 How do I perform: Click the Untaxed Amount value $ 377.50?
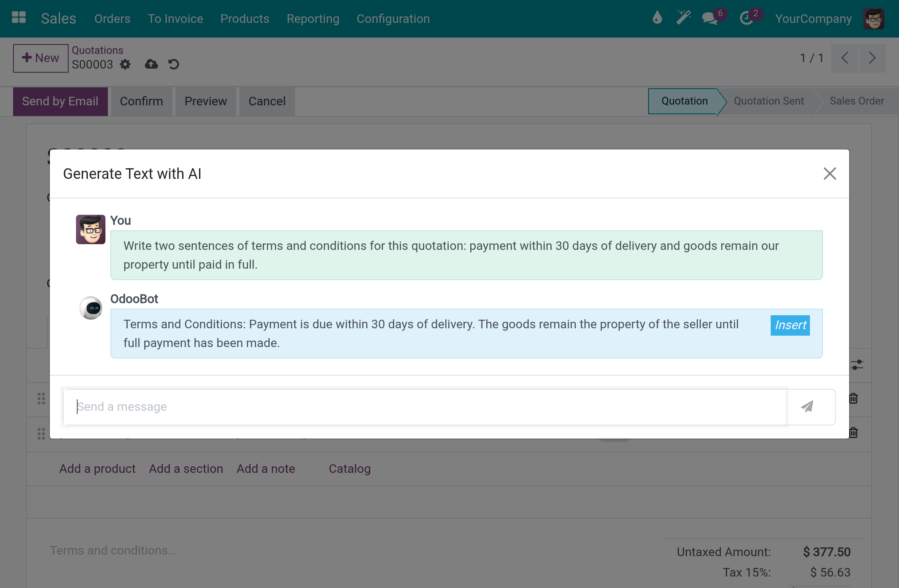coord(827,552)
